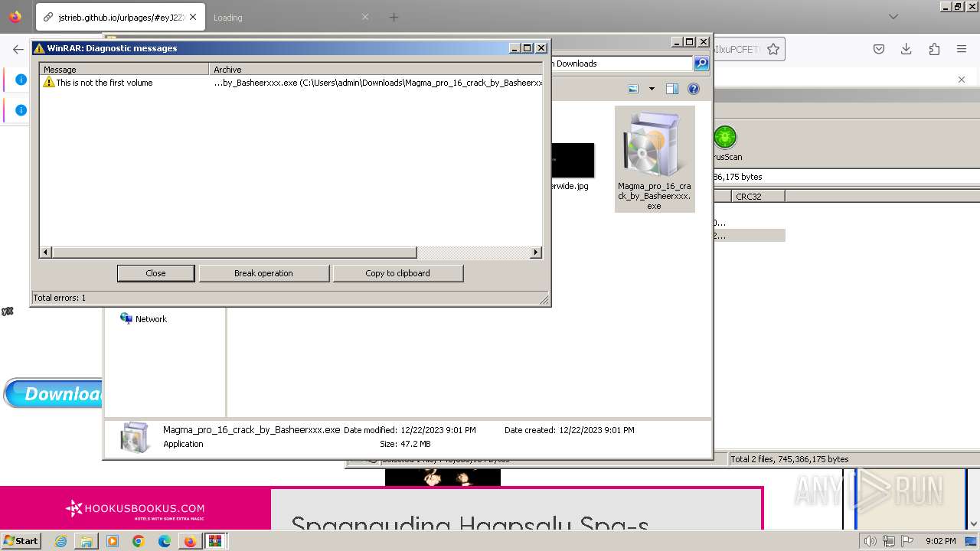Image resolution: width=980 pixels, height=551 pixels.
Task: Open File Explorer taskbar icon
Action: point(87,541)
